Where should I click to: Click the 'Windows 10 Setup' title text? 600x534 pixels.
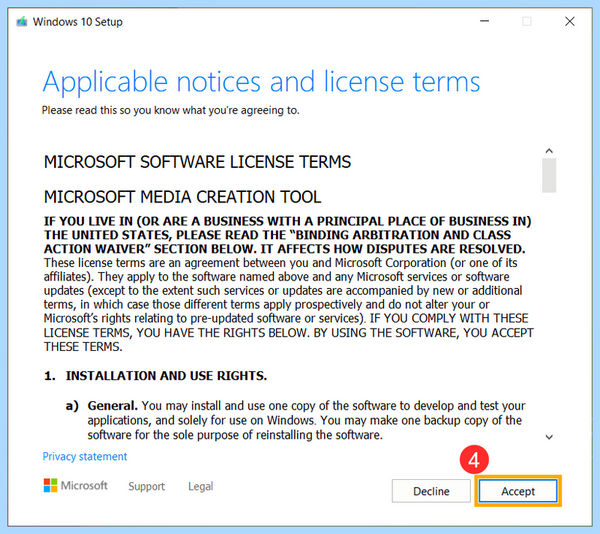(78, 22)
